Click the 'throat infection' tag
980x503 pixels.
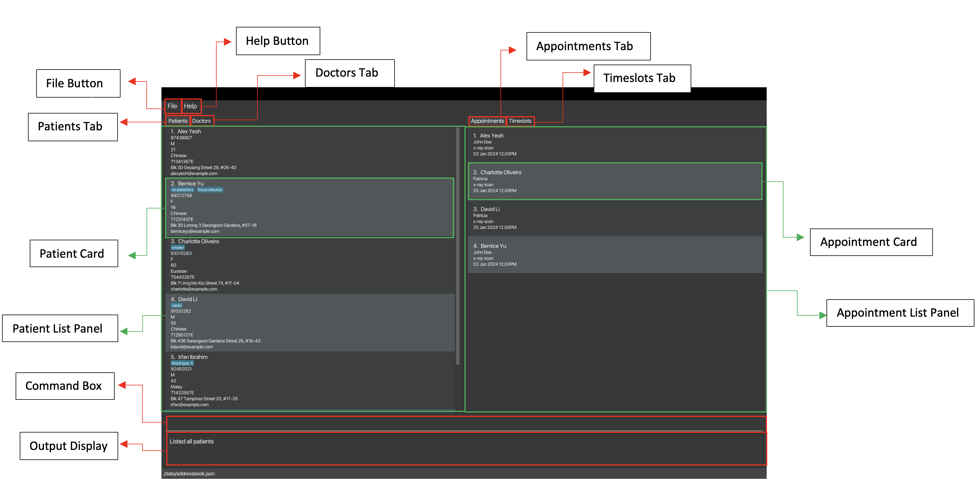click(210, 190)
